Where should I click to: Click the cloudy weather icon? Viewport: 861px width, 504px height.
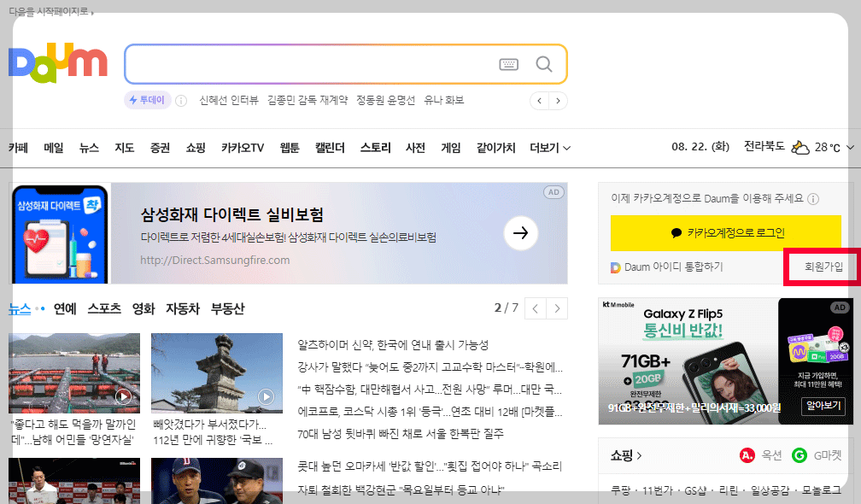[799, 147]
